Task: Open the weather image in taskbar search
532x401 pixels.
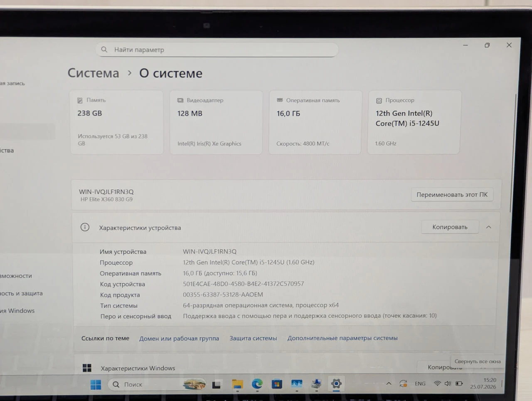Action: [194, 384]
